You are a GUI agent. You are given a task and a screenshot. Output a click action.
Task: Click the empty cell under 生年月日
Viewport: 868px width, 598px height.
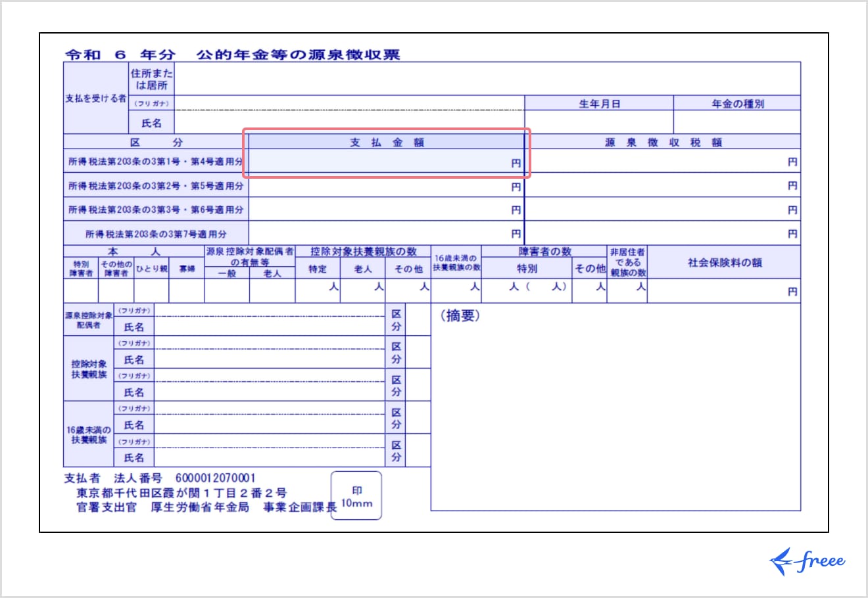click(598, 122)
